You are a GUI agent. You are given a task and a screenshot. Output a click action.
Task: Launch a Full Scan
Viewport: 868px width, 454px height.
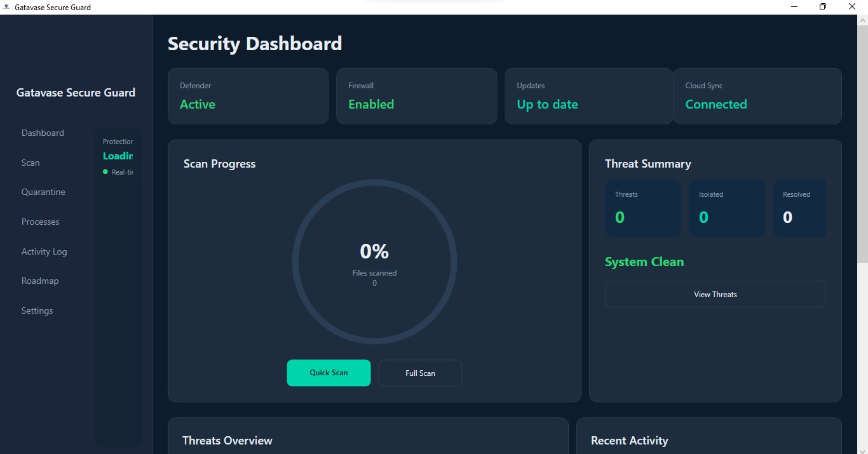(x=420, y=373)
